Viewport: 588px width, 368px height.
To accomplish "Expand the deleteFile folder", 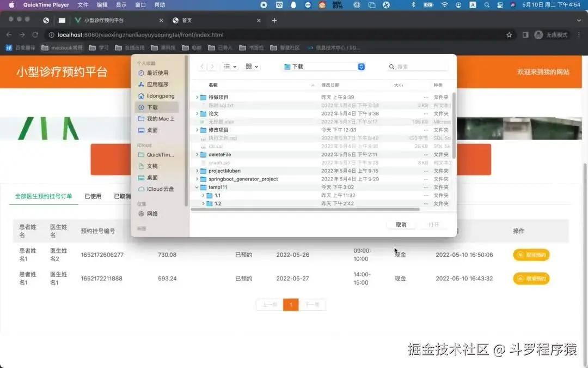I will point(197,154).
